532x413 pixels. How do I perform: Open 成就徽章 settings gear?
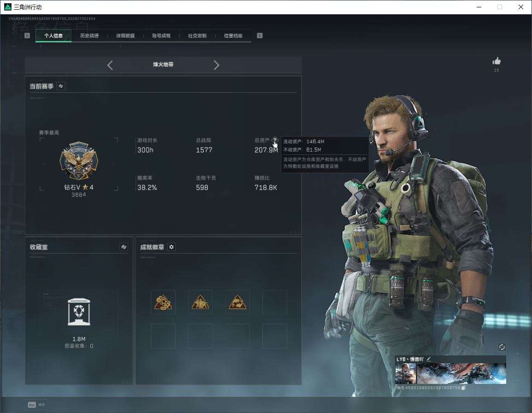[x=171, y=247]
